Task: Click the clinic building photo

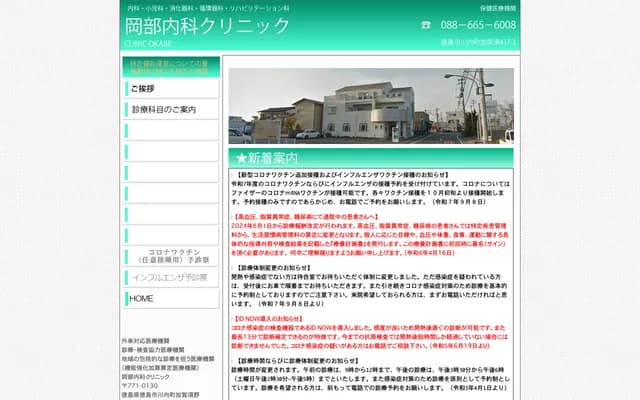Action: click(371, 106)
